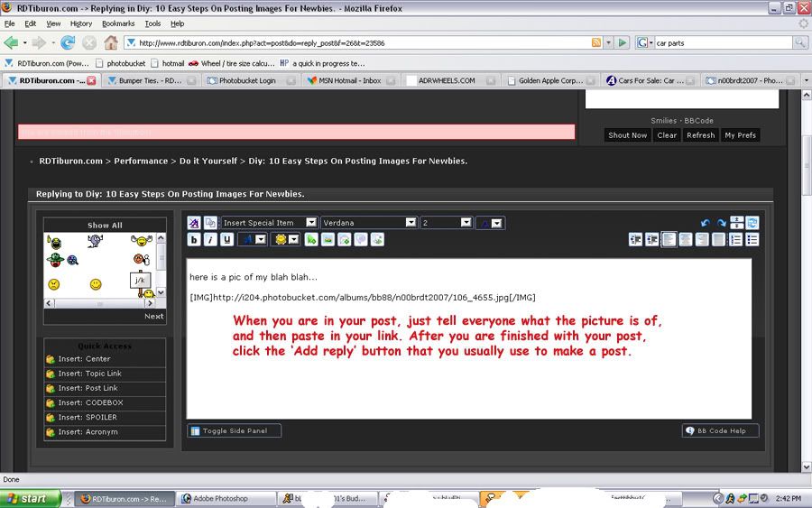Insert a numbered list in the post

pos(735,239)
